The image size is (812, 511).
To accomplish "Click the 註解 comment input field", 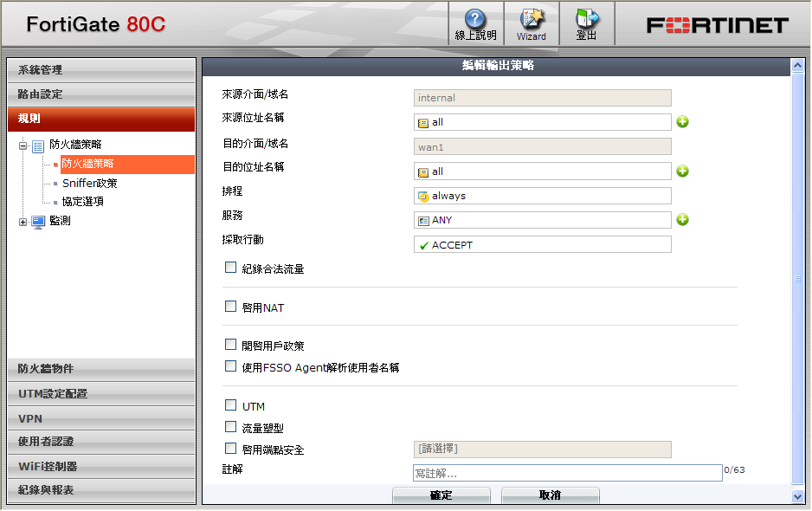I will coord(568,473).
